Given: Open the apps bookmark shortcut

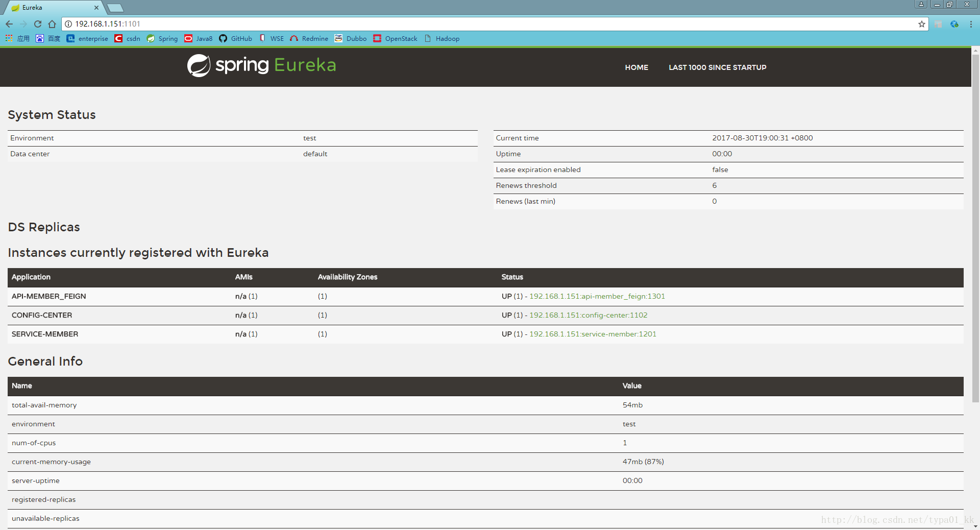Looking at the screenshot, I should coord(17,38).
